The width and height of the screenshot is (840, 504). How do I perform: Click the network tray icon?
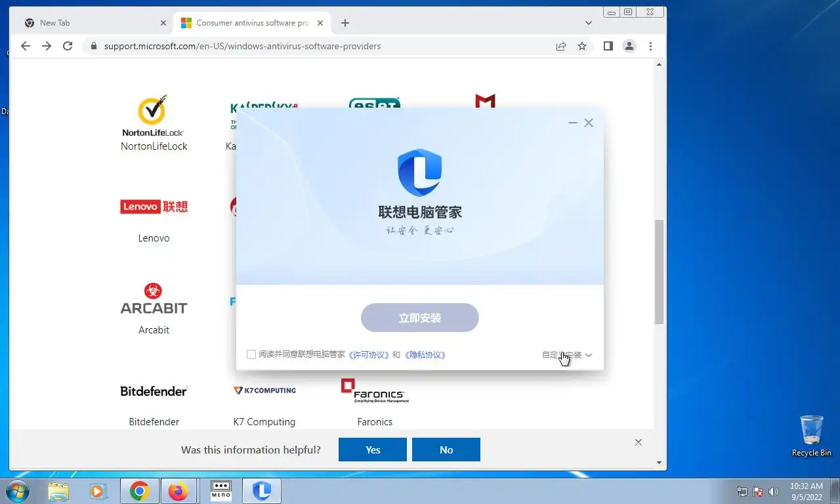coord(742,492)
